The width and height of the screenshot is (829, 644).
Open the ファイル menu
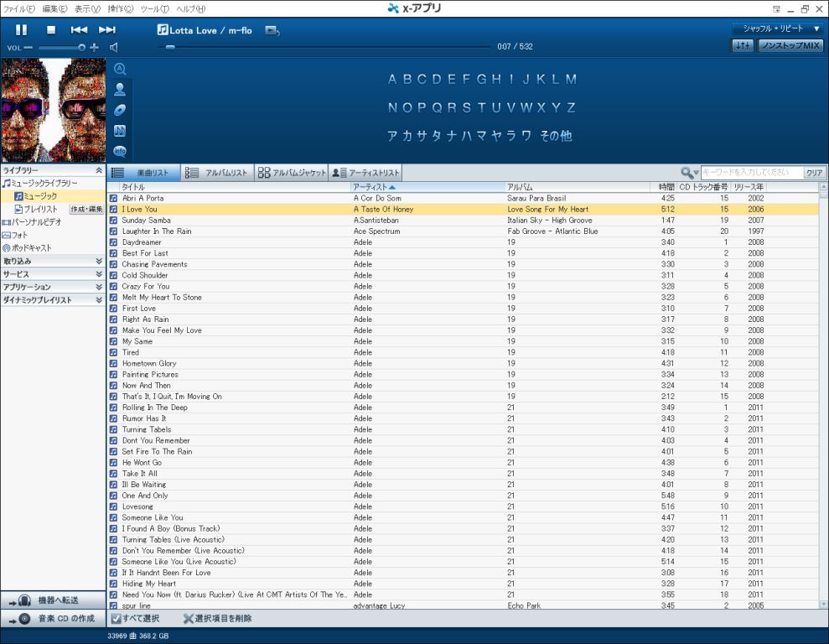(x=19, y=9)
